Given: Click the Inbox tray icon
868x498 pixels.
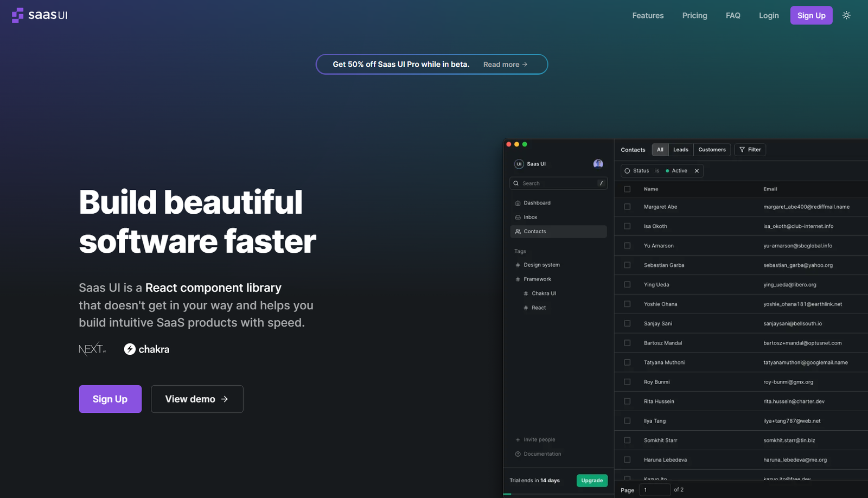Looking at the screenshot, I should (518, 217).
